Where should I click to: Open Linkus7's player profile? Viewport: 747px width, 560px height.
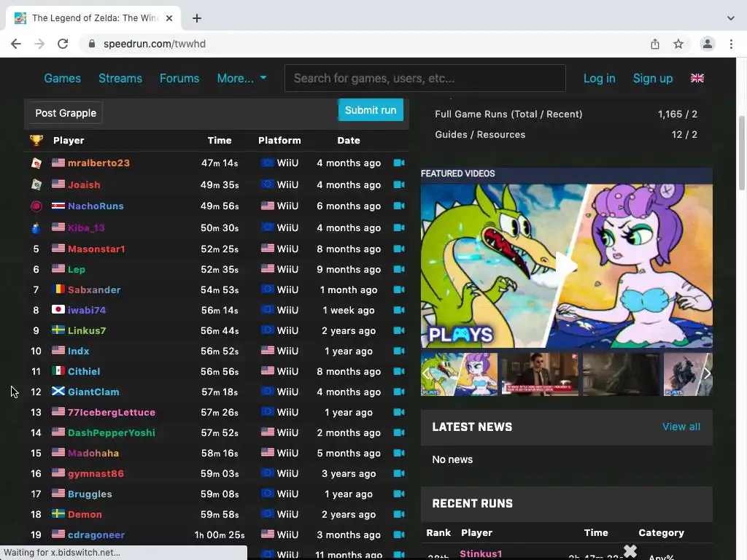[x=87, y=330]
